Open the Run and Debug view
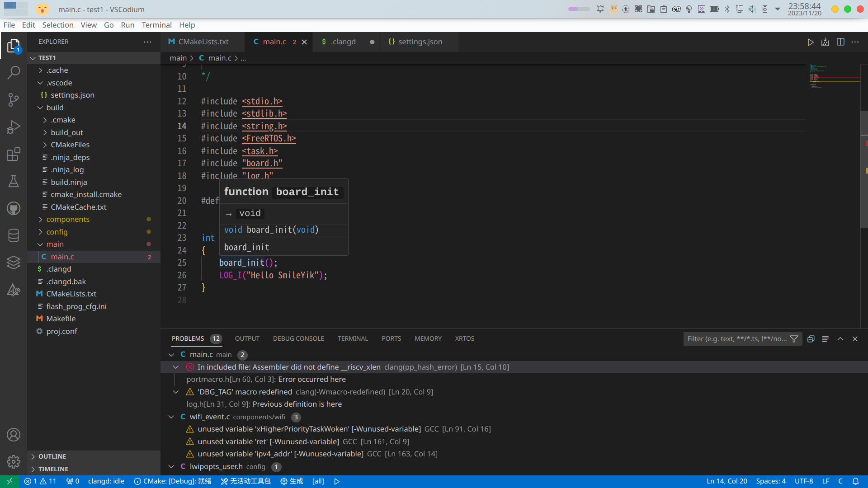 14,127
